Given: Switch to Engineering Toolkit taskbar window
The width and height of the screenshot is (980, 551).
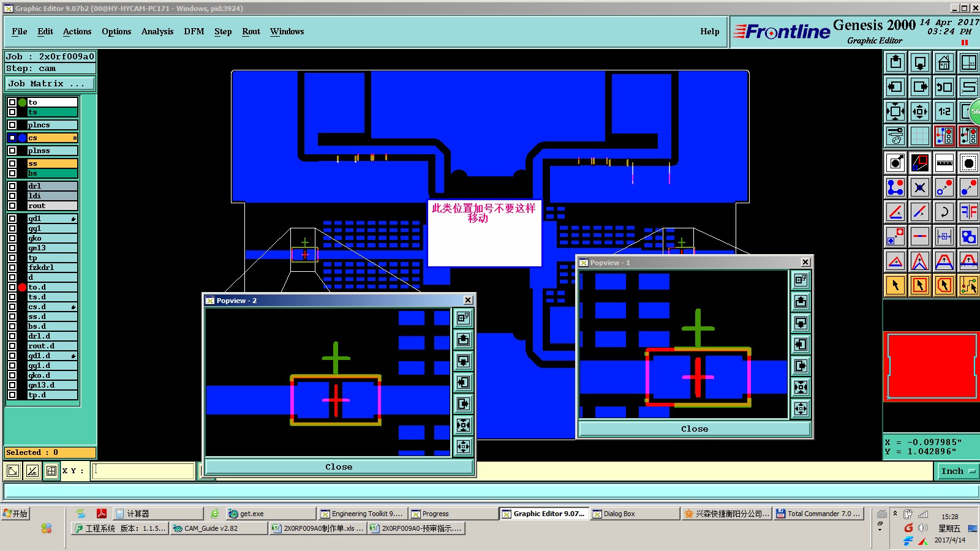Looking at the screenshot, I should coord(361,514).
